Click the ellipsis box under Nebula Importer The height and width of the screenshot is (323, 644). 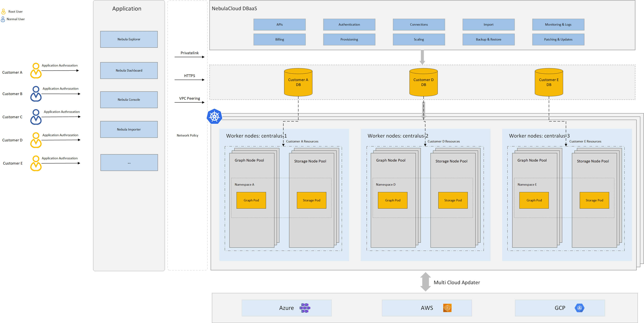[x=129, y=163]
